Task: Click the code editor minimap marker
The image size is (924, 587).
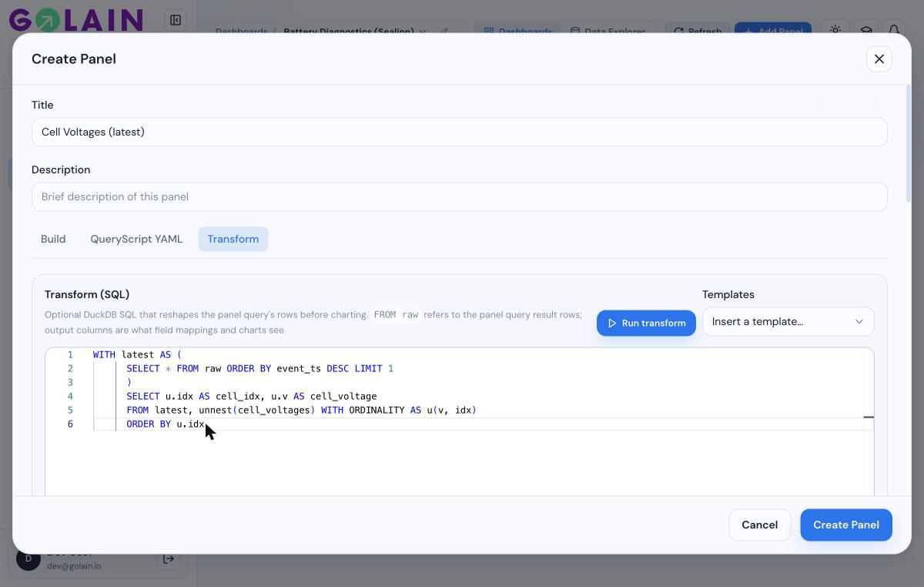Action: click(869, 417)
